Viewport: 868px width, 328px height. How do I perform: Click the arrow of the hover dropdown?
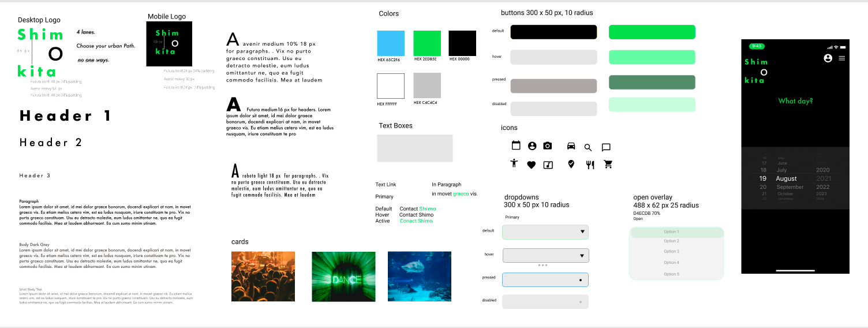pyautogui.click(x=582, y=256)
